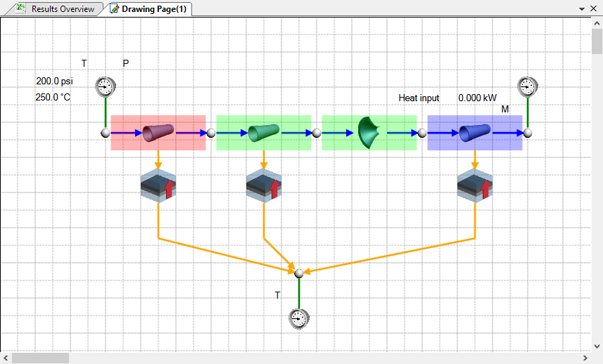Click the outlet gauge at top right
Image resolution: width=603 pixels, height=364 pixels.
(527, 86)
